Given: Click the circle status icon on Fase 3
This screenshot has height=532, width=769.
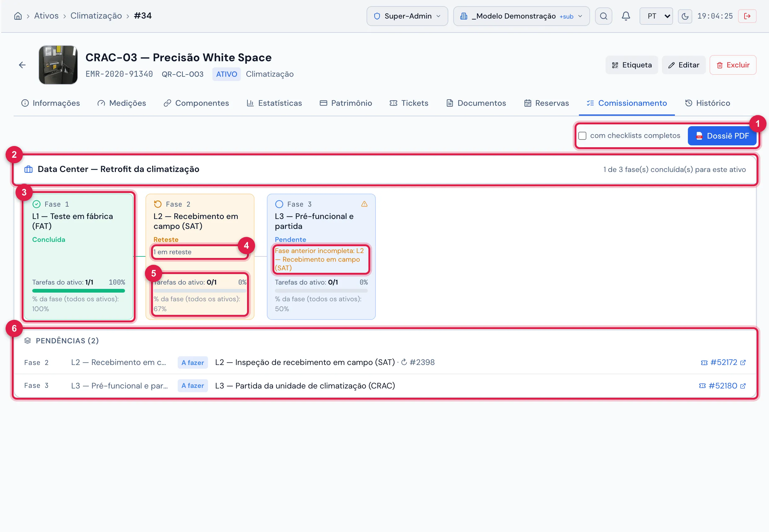Looking at the screenshot, I should click(279, 204).
